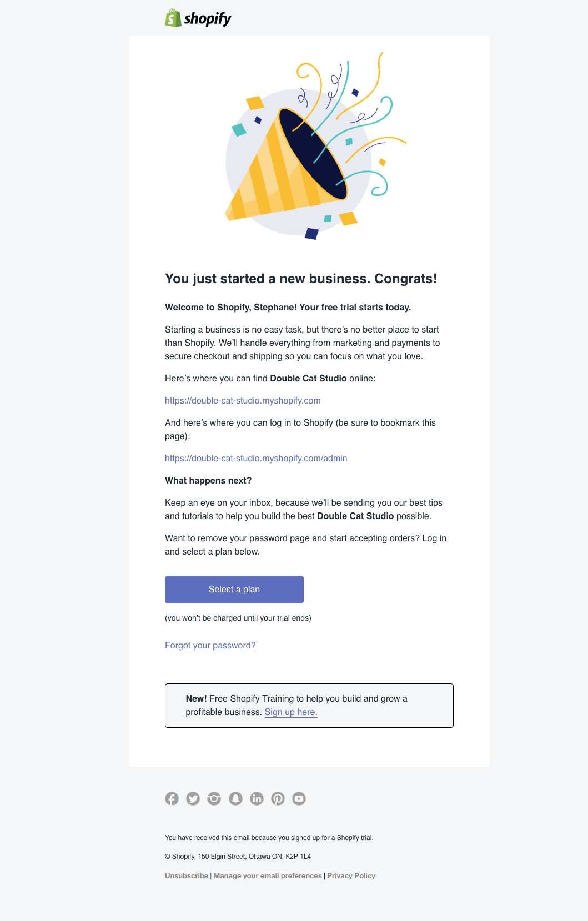Click the Select a plan button
The image size is (588, 921).
[x=234, y=590]
